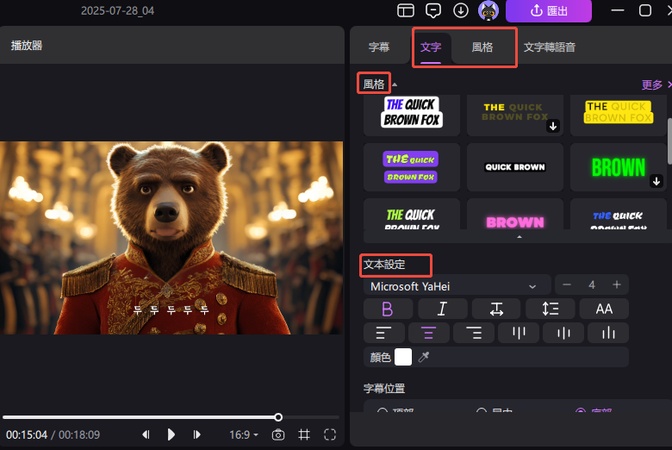The width and height of the screenshot is (672, 450).
Task: Click the 匯出 export button
Action: 549,11
